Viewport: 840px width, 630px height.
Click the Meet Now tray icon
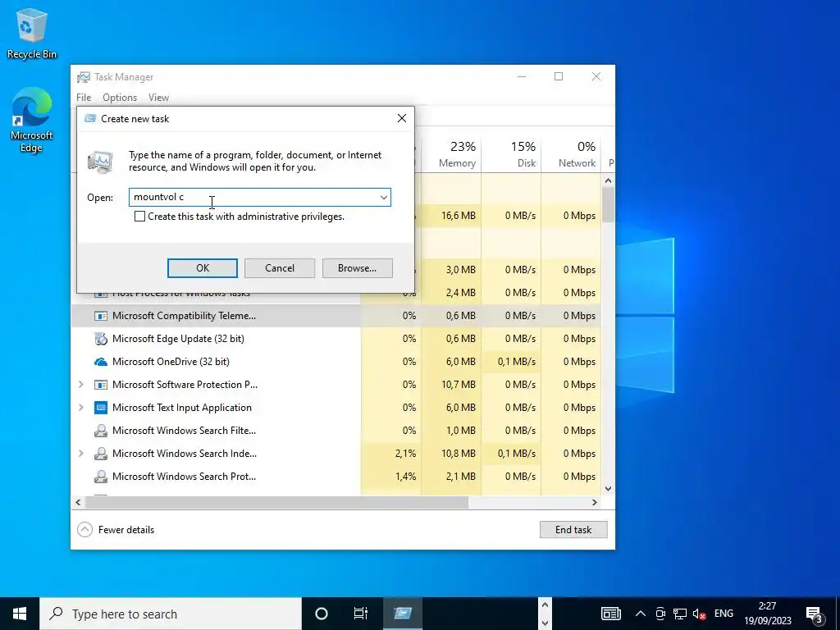coord(660,614)
